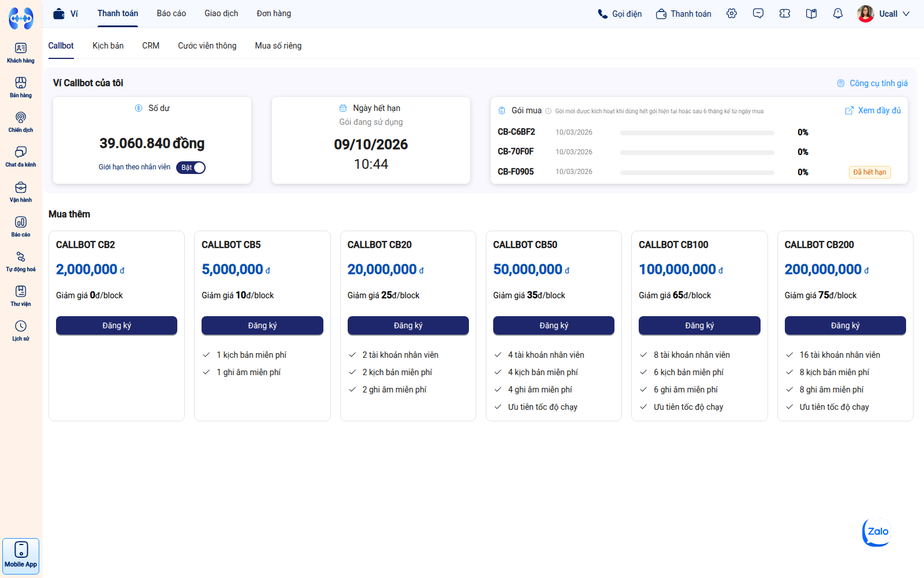924x578 pixels.
Task: Select the Callbot sub-tab
Action: pyautogui.click(x=61, y=46)
